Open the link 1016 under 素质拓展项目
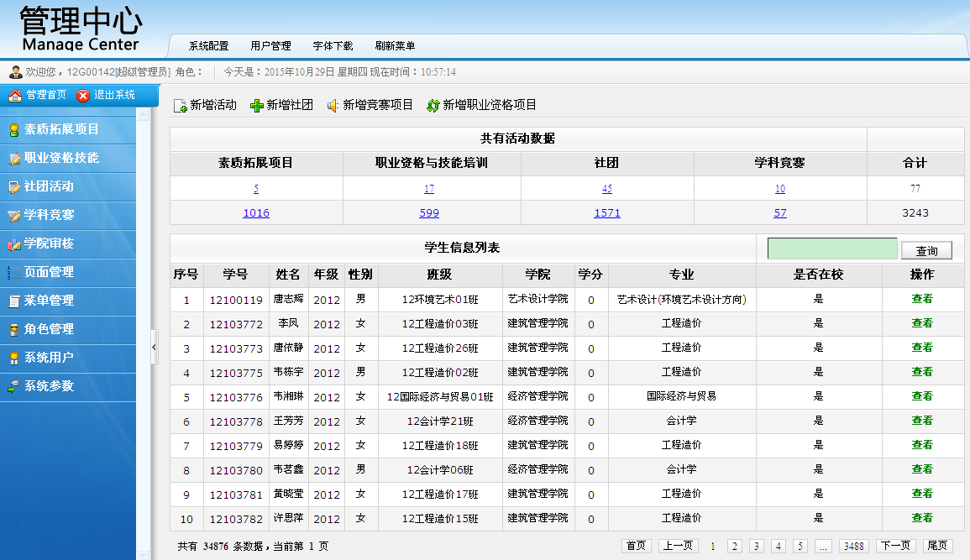 coord(256,213)
